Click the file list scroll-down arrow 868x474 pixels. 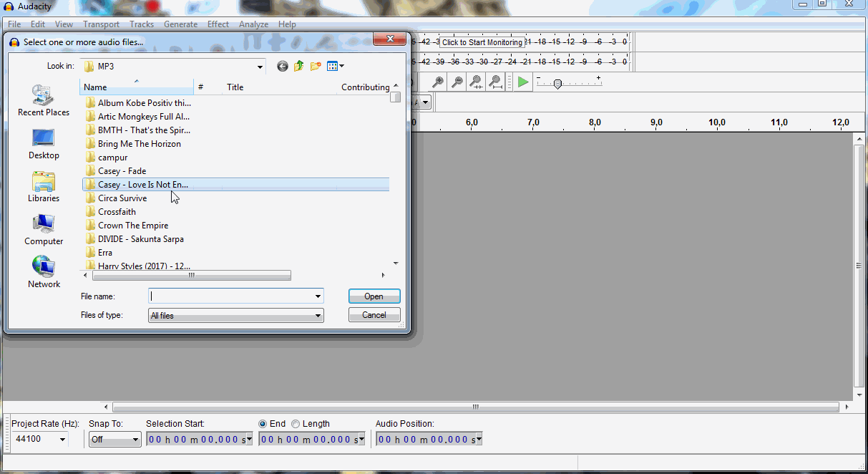coord(395,263)
